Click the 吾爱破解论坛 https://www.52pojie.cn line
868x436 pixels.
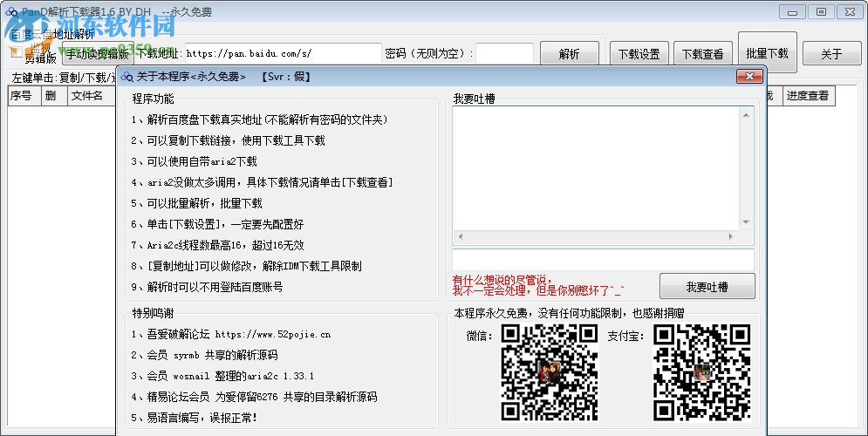231,334
